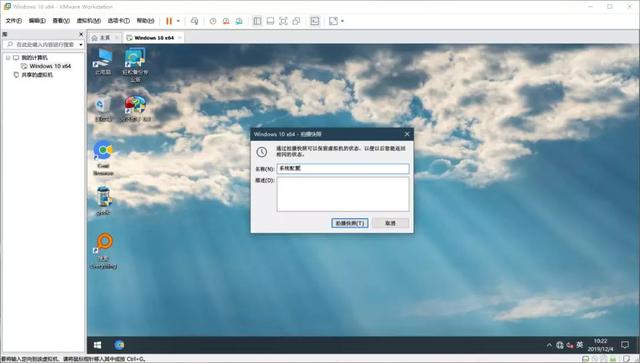Image resolution: width=640 pixels, height=363 pixels.
Task: Open the snapshot manager toolbar icon
Action: (239, 21)
